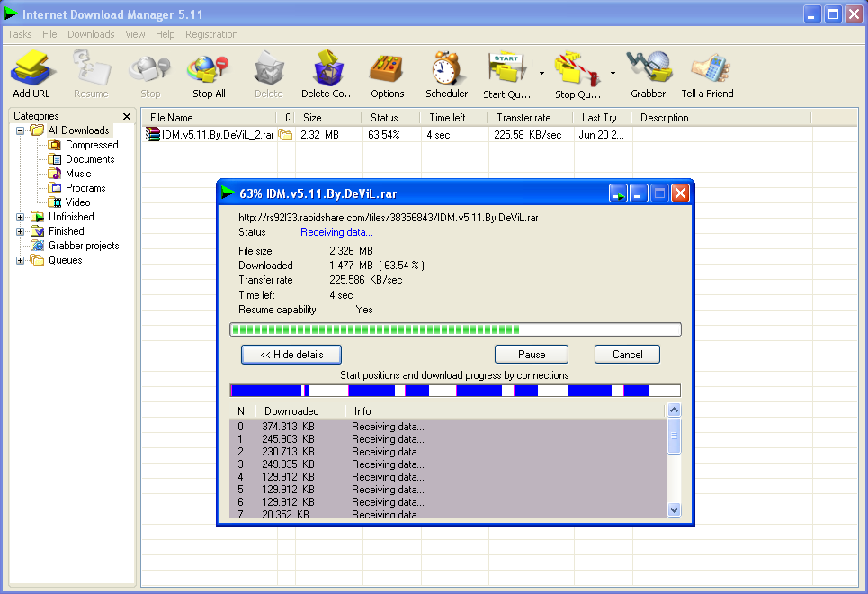Open the View menu
Screen dimensions: 868x594
tap(135, 34)
